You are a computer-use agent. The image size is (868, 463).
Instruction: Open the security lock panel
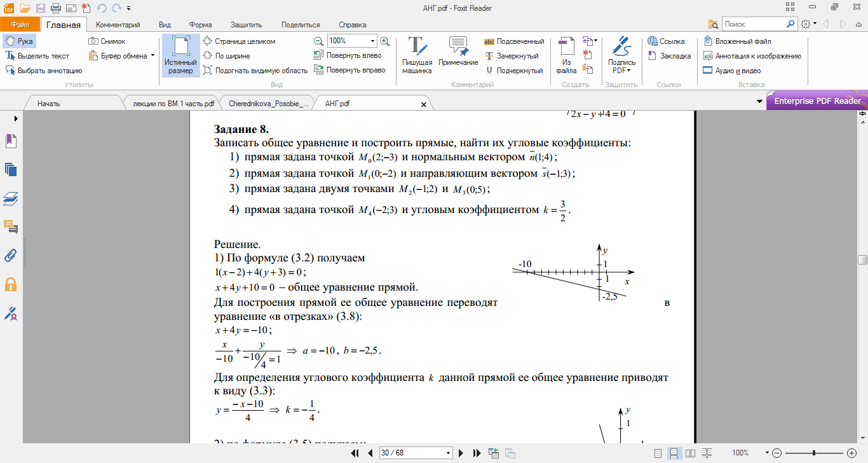(11, 284)
